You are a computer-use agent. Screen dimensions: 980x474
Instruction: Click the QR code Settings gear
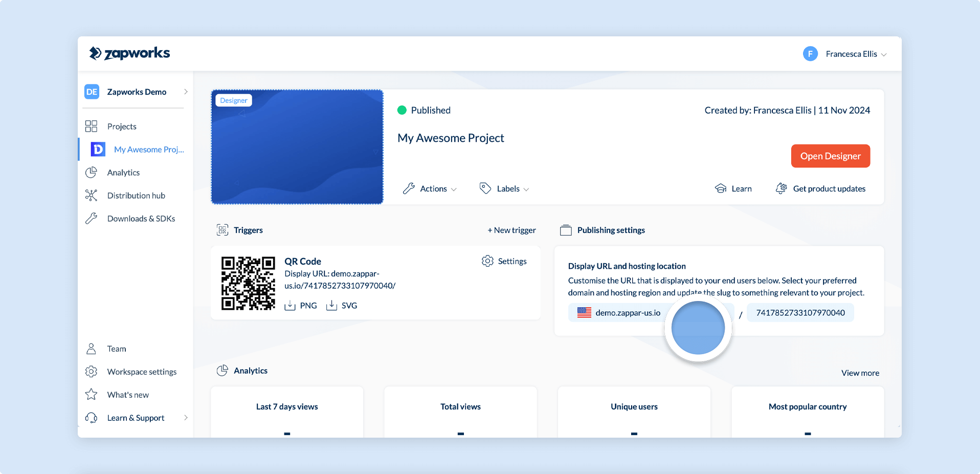tap(487, 261)
